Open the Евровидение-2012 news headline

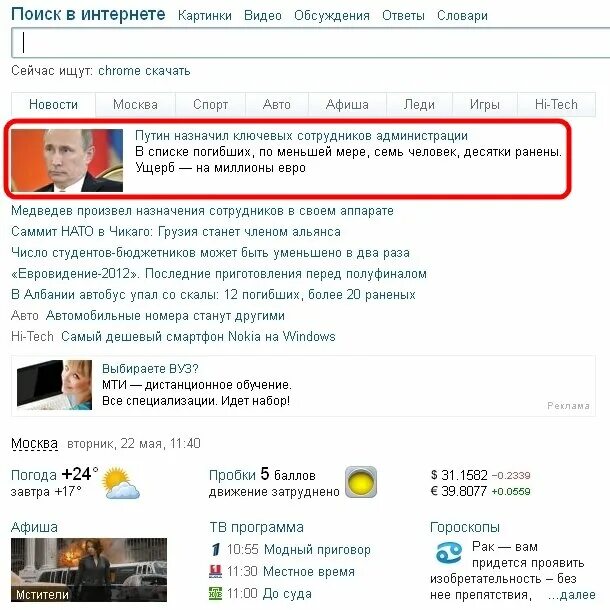pos(219,274)
